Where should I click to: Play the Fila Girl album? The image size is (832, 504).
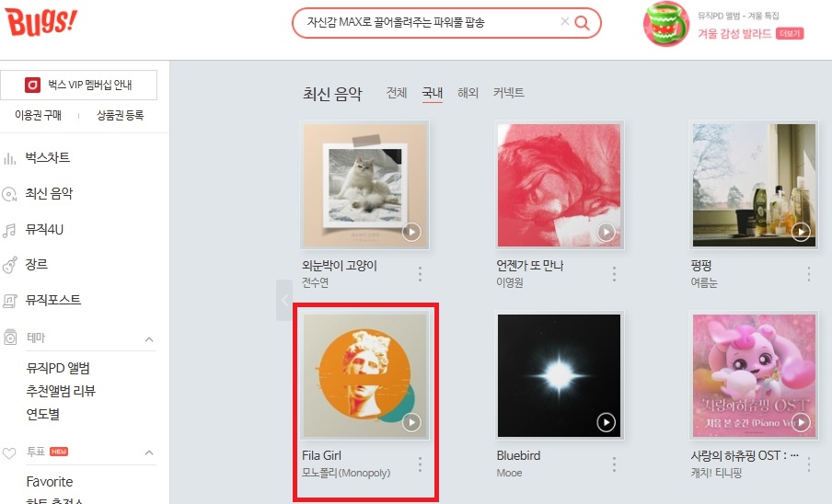point(411,422)
